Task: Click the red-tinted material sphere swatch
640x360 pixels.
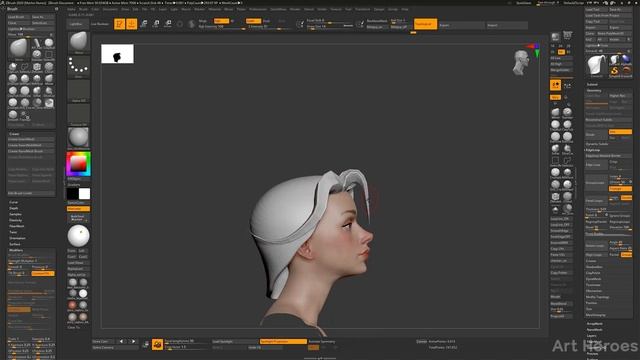Action: coord(72,305)
